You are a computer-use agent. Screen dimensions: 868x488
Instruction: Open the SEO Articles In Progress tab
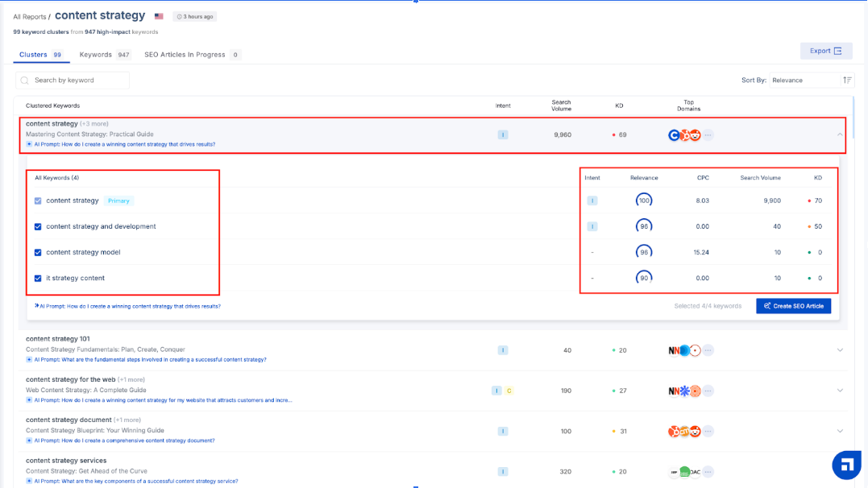point(192,55)
